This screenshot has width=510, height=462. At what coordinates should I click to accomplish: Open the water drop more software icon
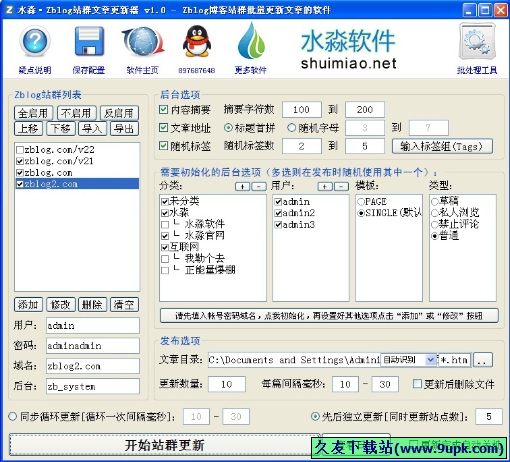point(251,41)
